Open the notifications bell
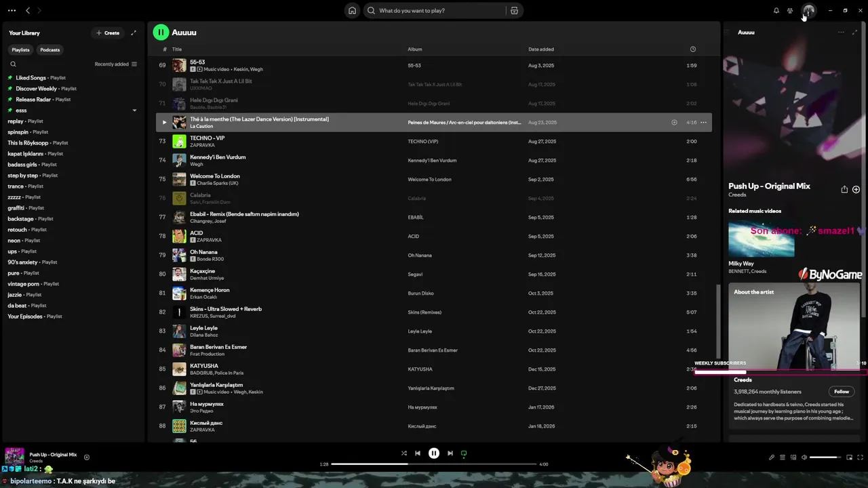Image resolution: width=868 pixels, height=488 pixels. [776, 11]
